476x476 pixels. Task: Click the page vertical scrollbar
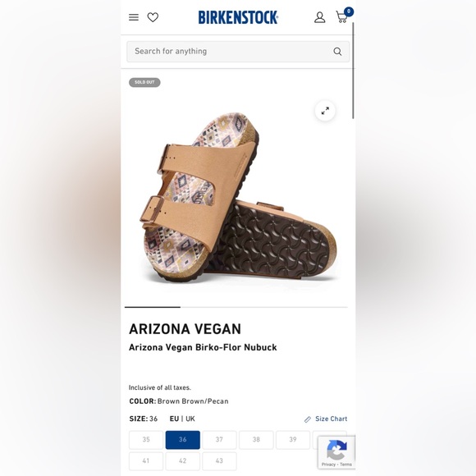353,71
